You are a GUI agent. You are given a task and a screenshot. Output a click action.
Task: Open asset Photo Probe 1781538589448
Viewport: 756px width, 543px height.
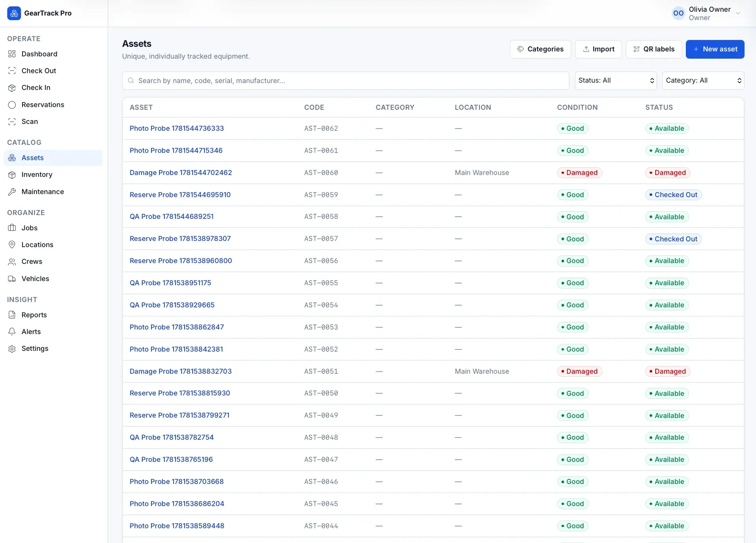(177, 526)
